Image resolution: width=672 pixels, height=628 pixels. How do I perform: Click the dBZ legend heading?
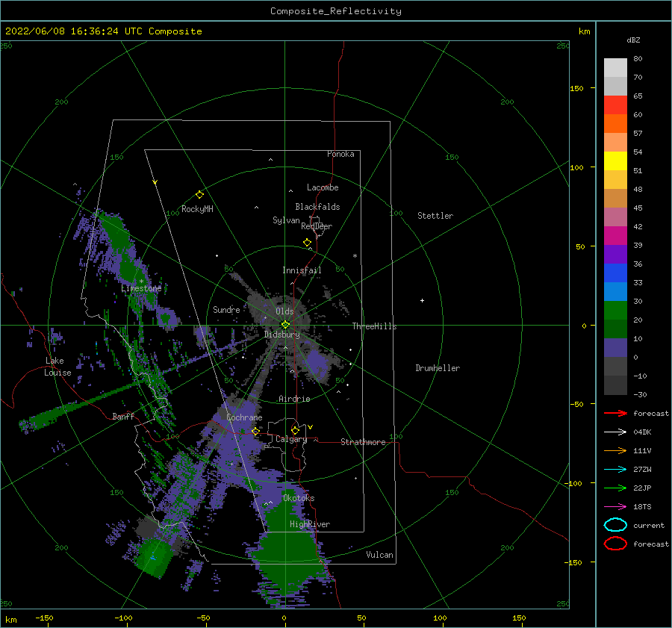633,40
